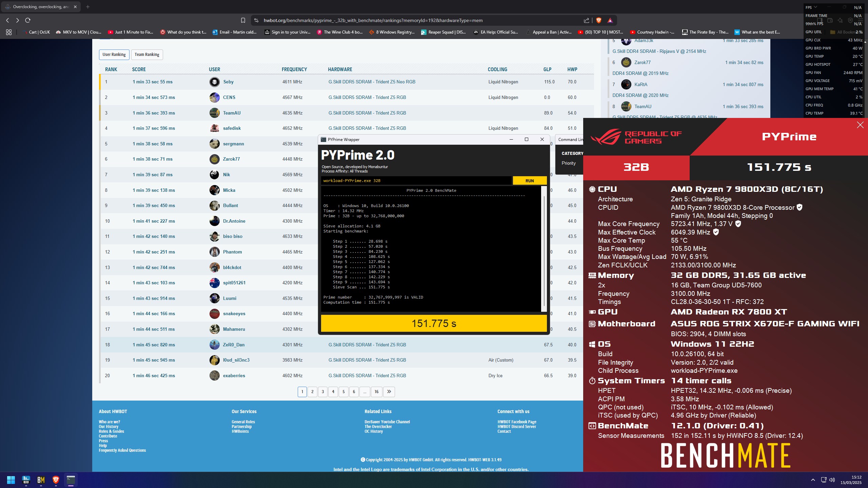Bookmark this page via bookmark icon

[243, 20]
